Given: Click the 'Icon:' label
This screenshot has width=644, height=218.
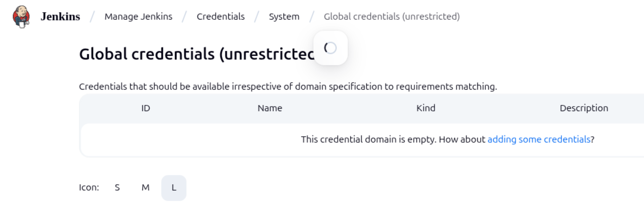Looking at the screenshot, I should point(89,188).
